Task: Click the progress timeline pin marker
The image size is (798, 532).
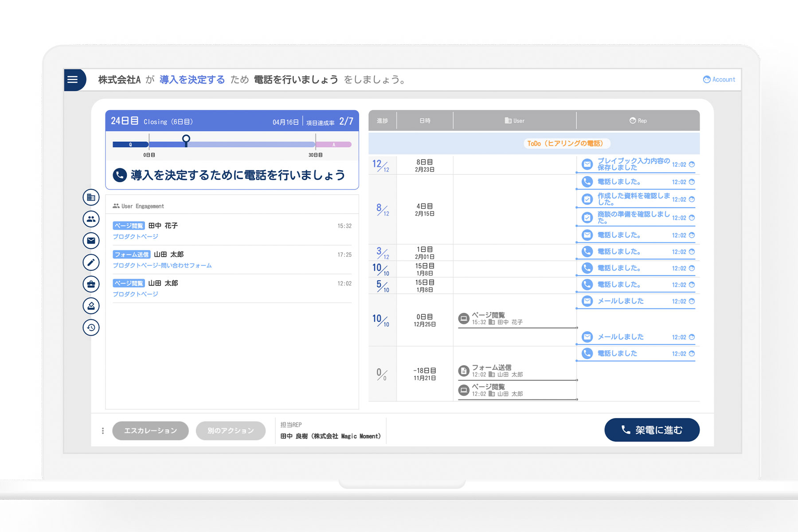Action: click(x=186, y=140)
